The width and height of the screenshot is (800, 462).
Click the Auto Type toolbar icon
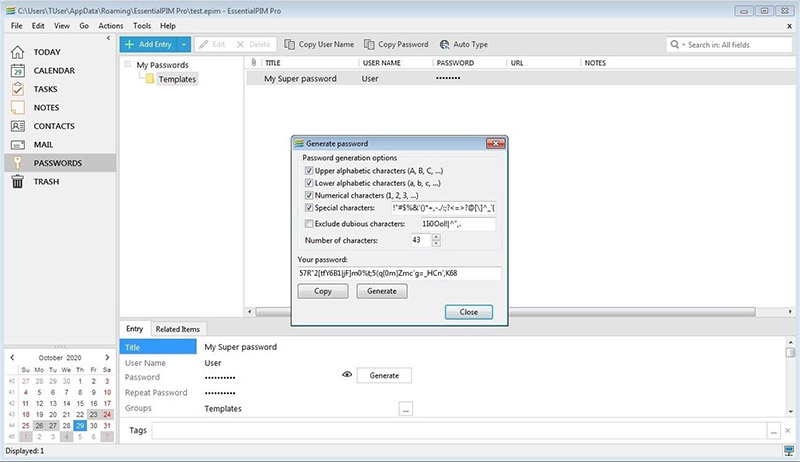click(444, 44)
